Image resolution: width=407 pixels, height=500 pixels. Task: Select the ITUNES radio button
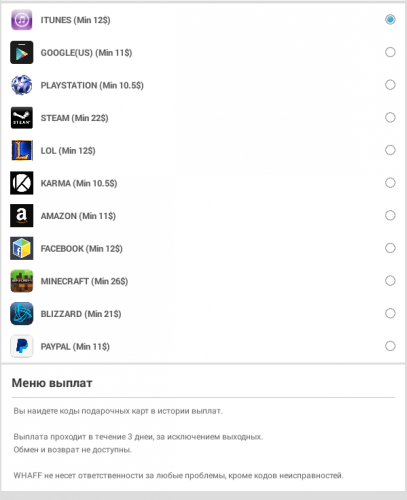390,20
